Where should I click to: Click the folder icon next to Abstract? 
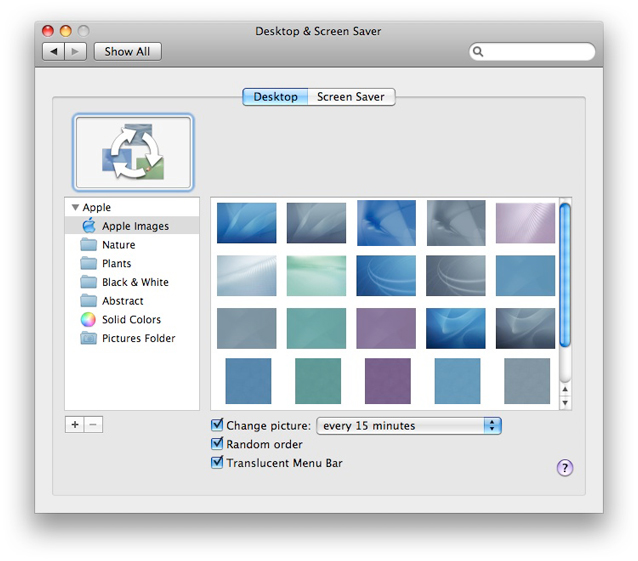(x=88, y=301)
